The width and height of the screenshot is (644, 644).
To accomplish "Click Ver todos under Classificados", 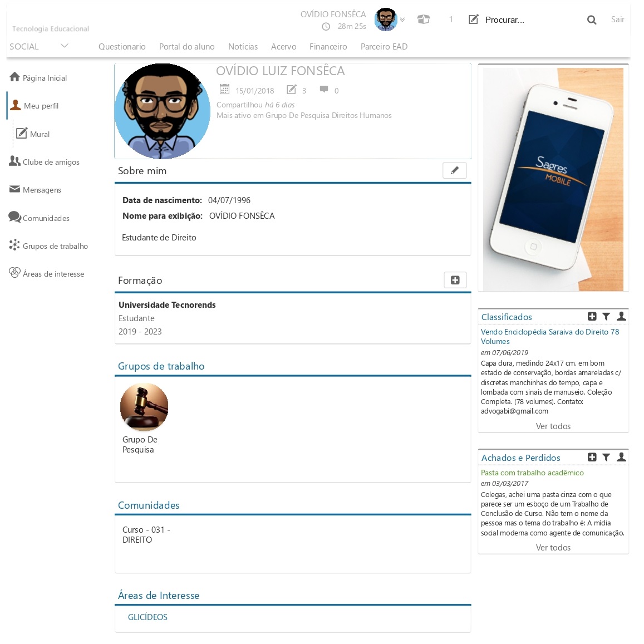I will pyautogui.click(x=553, y=426).
